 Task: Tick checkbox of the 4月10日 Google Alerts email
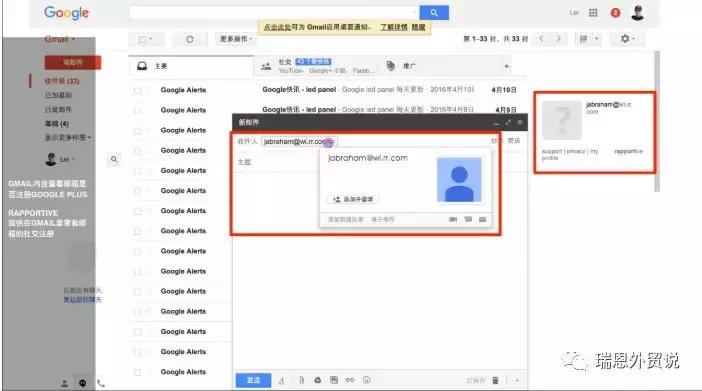click(137, 90)
